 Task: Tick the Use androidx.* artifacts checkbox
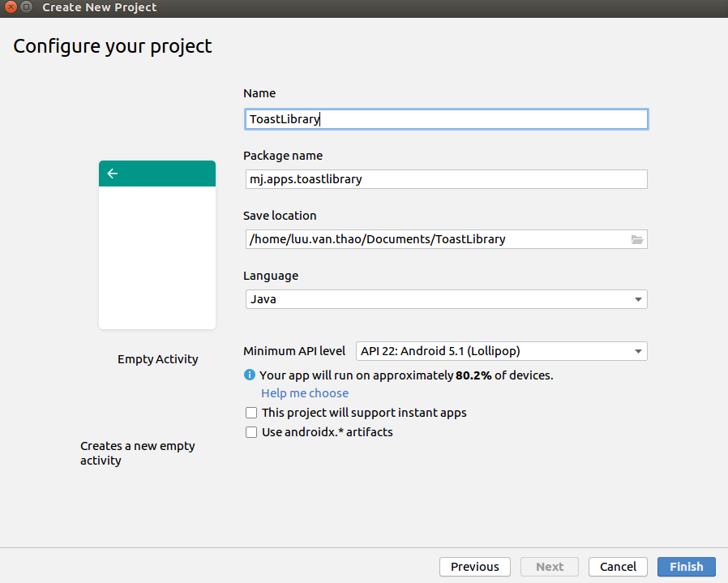(x=251, y=432)
